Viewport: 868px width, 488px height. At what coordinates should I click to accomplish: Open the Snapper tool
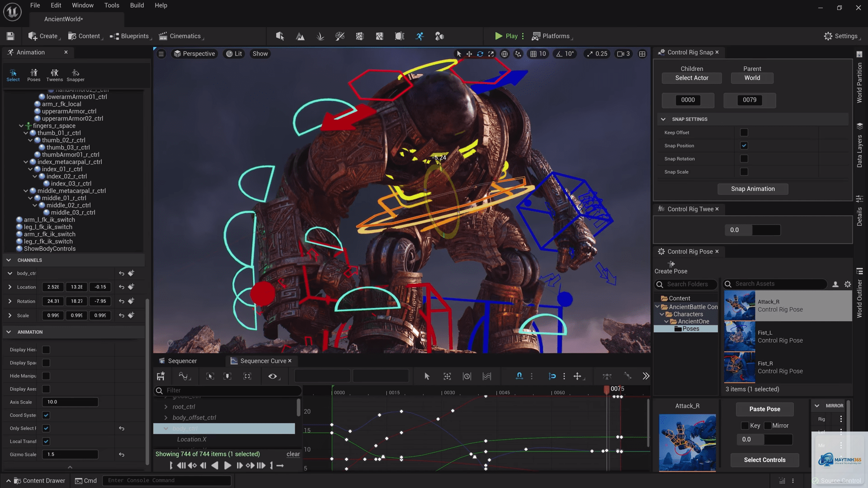(x=75, y=75)
